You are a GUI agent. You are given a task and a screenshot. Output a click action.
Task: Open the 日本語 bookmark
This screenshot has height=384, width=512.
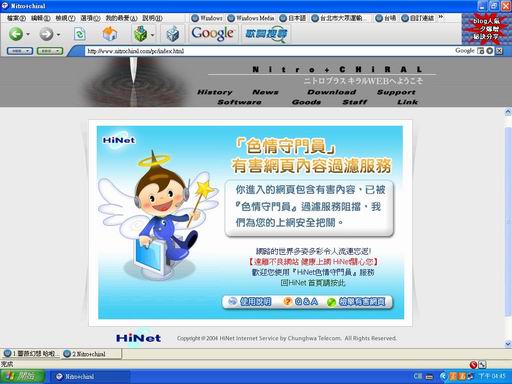click(293, 18)
